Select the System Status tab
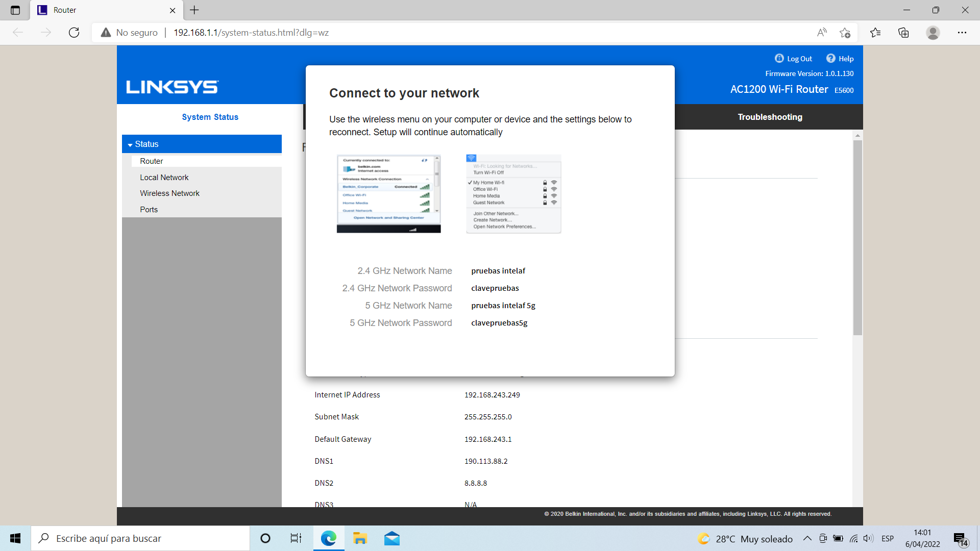 click(210, 117)
